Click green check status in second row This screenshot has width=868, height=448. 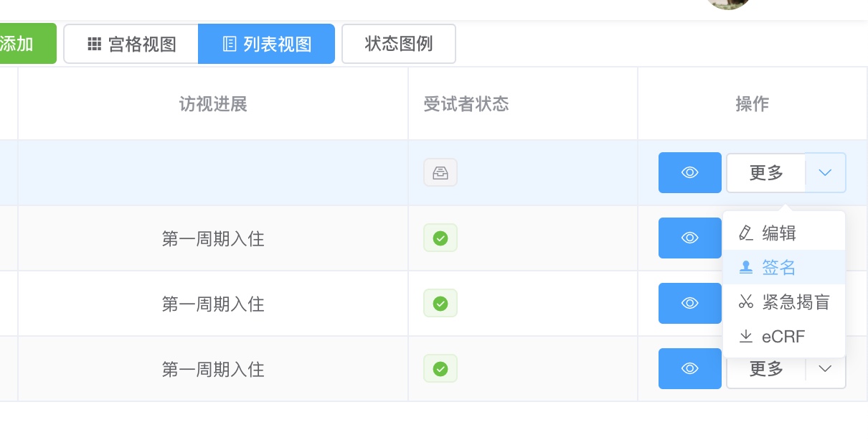[440, 238]
